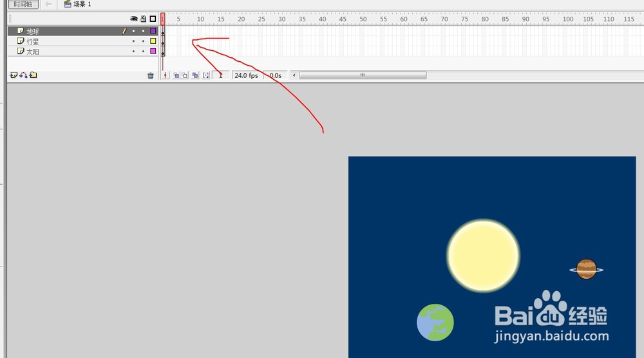This screenshot has width=644, height=358.
Task: Click keyframe 1 of the 地球 layer
Action: [x=163, y=32]
